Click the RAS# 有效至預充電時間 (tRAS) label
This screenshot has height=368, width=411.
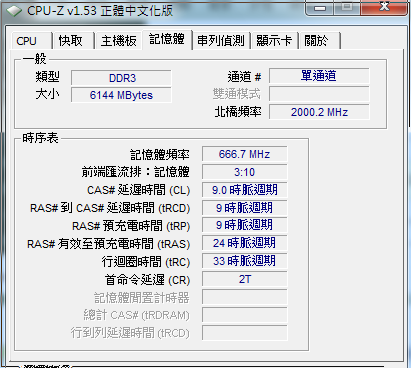pyautogui.click(x=109, y=244)
